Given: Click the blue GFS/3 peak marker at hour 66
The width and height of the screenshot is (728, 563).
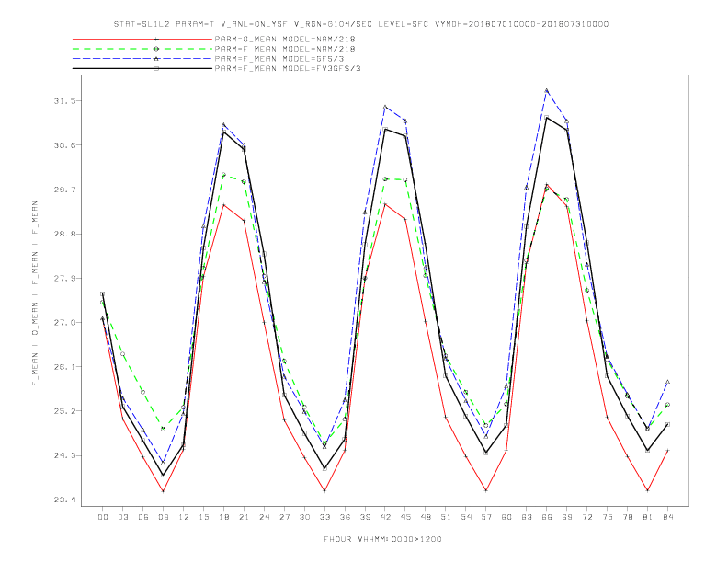Looking at the screenshot, I should [547, 90].
